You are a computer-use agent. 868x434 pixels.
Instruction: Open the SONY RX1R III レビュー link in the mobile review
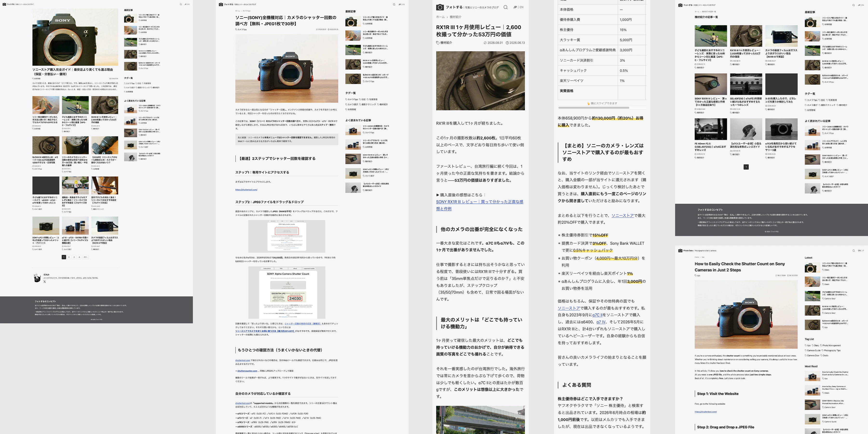click(x=480, y=205)
